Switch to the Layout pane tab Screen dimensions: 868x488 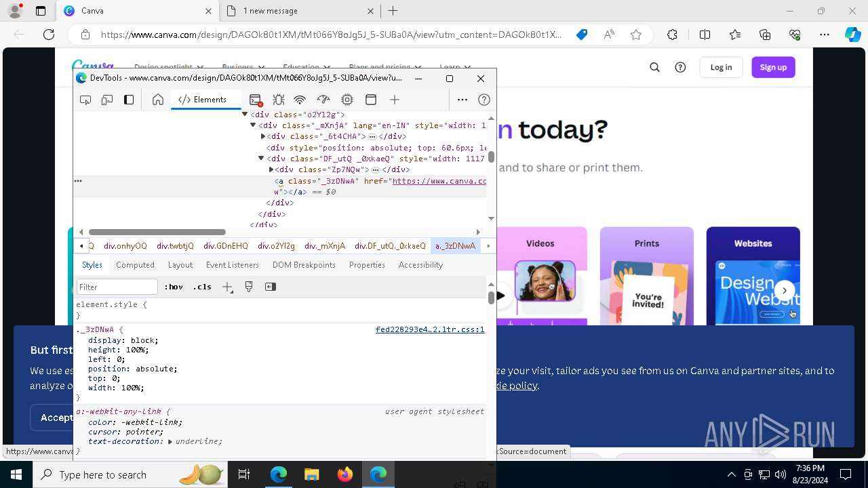click(x=180, y=265)
